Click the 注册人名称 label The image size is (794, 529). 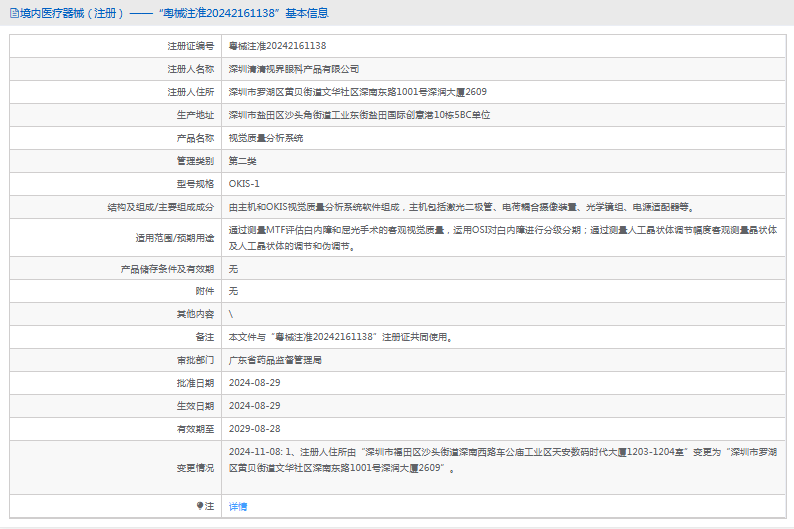click(190, 69)
